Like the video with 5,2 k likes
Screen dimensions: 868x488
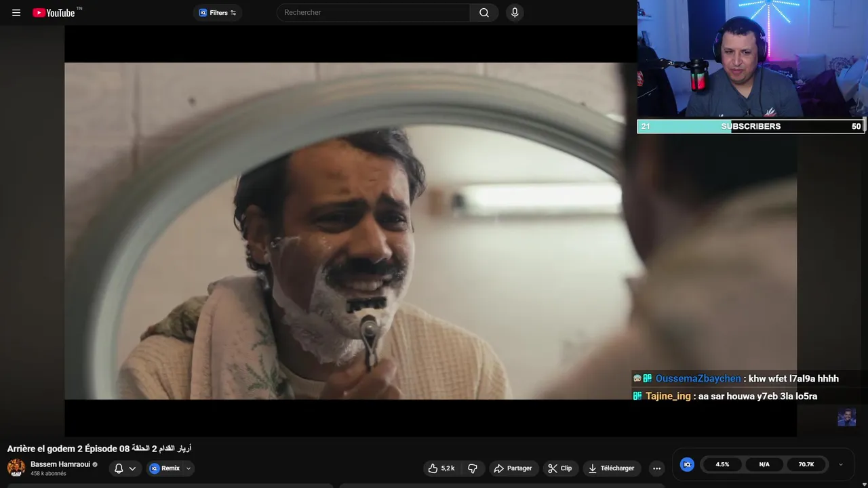point(441,468)
